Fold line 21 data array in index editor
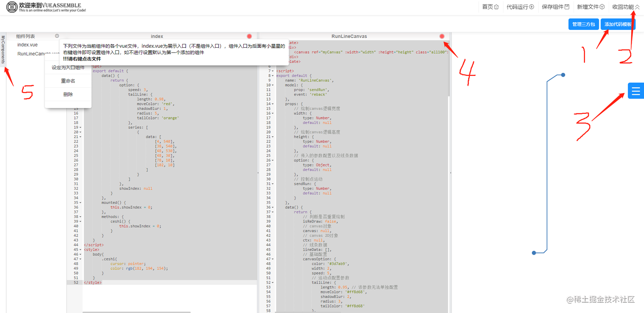 click(80, 137)
